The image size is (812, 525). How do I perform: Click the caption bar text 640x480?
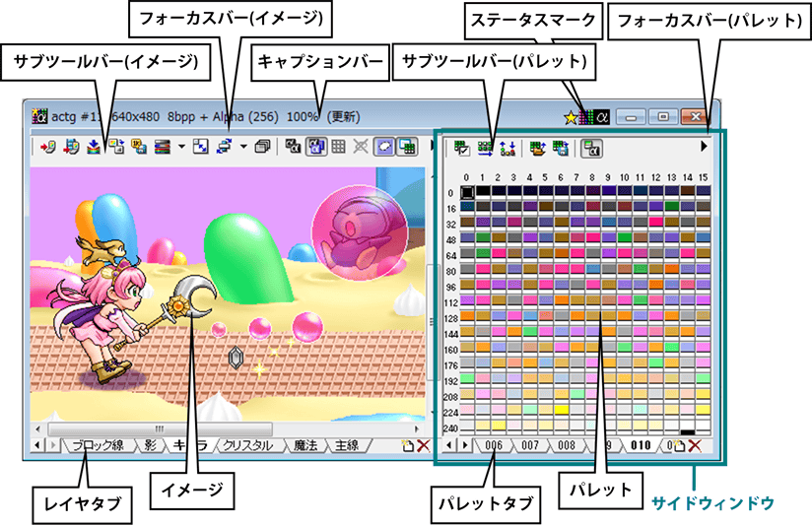pyautogui.click(x=136, y=116)
